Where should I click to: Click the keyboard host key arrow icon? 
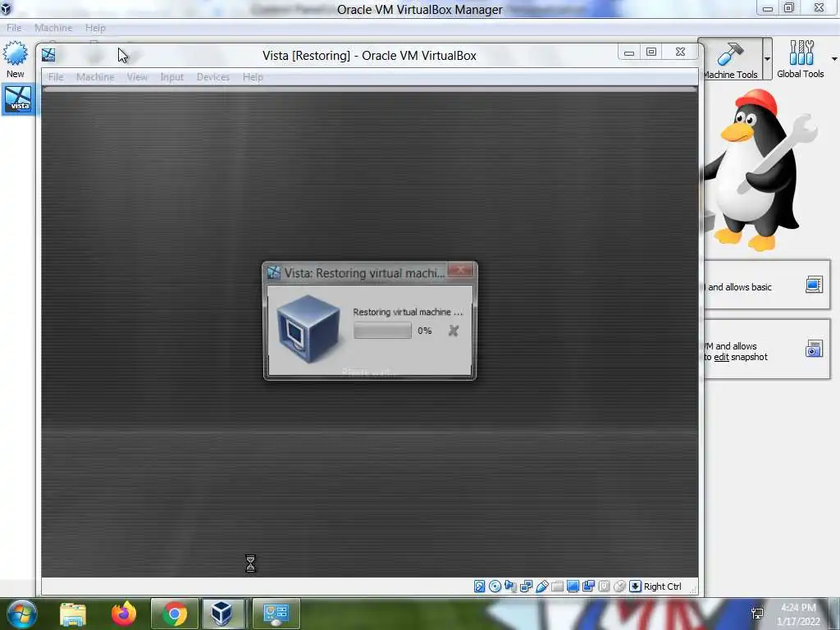click(635, 587)
